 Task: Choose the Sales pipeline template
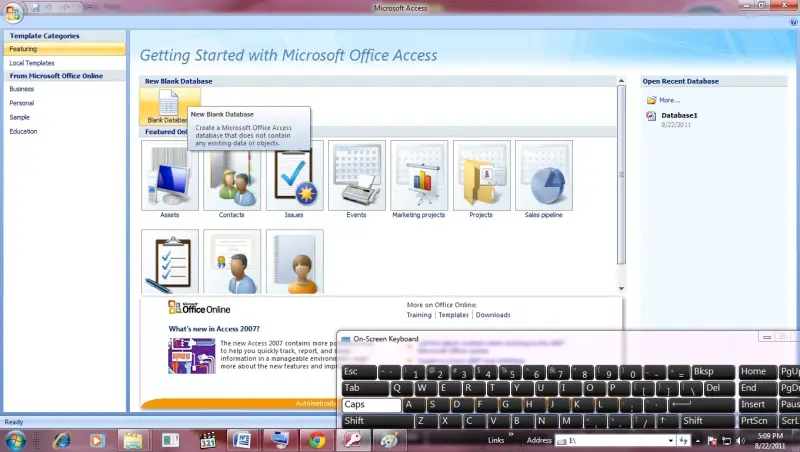point(544,175)
